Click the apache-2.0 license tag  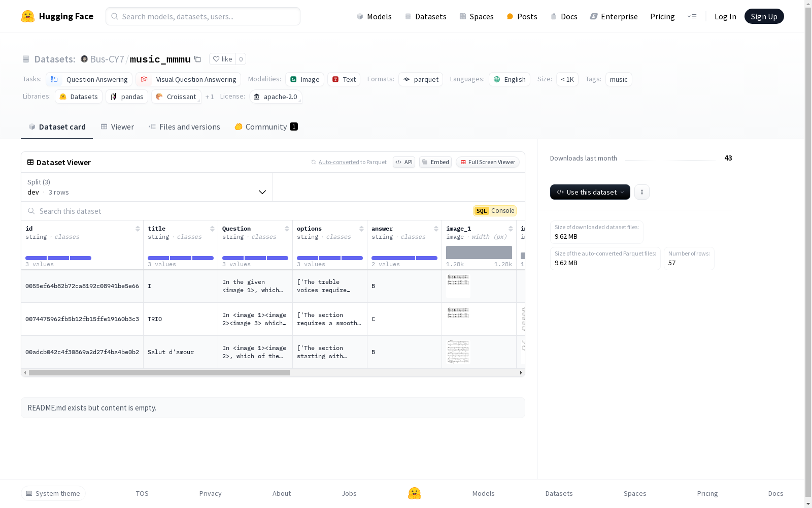coord(276,97)
